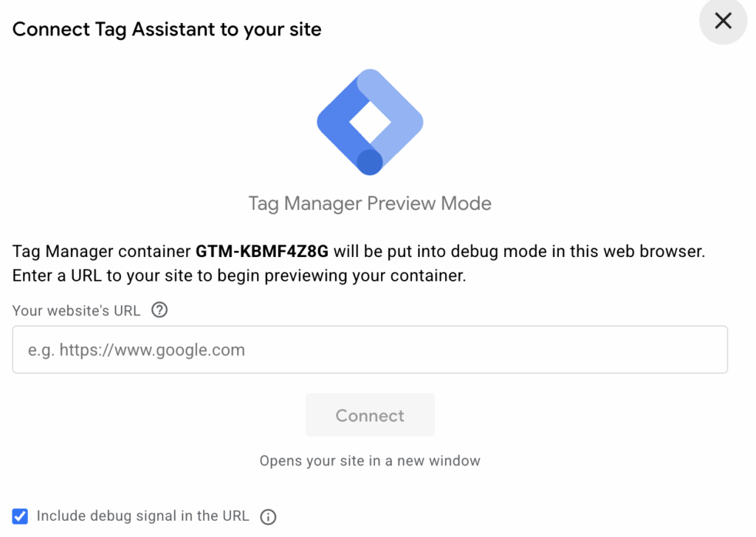
Task: Click the https://www.google.com placeholder text
Action: point(152,350)
